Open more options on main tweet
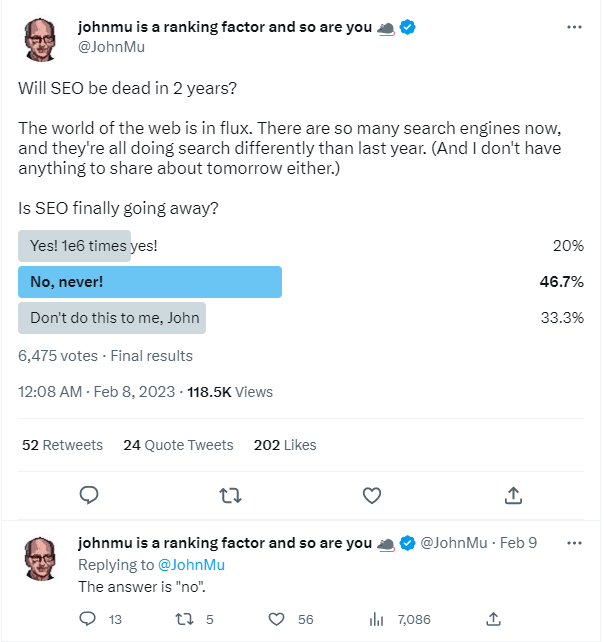The image size is (604, 642). (x=574, y=27)
